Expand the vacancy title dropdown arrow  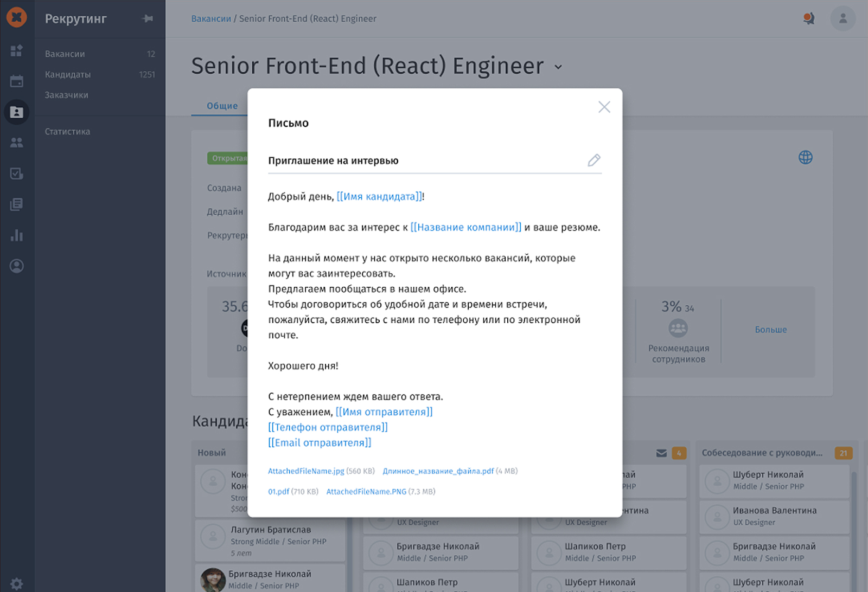click(558, 67)
